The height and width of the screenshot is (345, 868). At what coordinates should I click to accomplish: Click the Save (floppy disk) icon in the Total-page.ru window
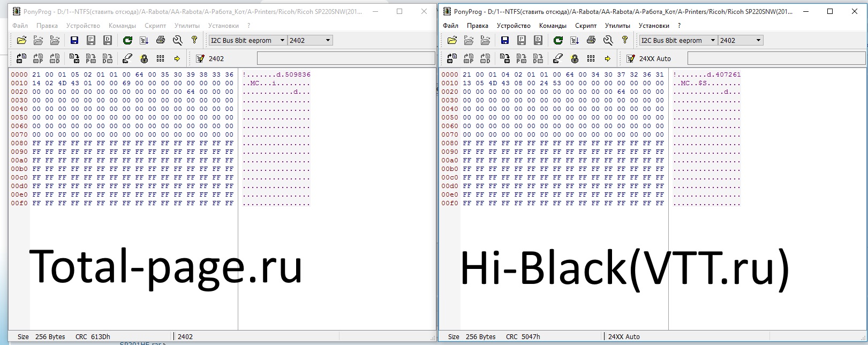(74, 40)
